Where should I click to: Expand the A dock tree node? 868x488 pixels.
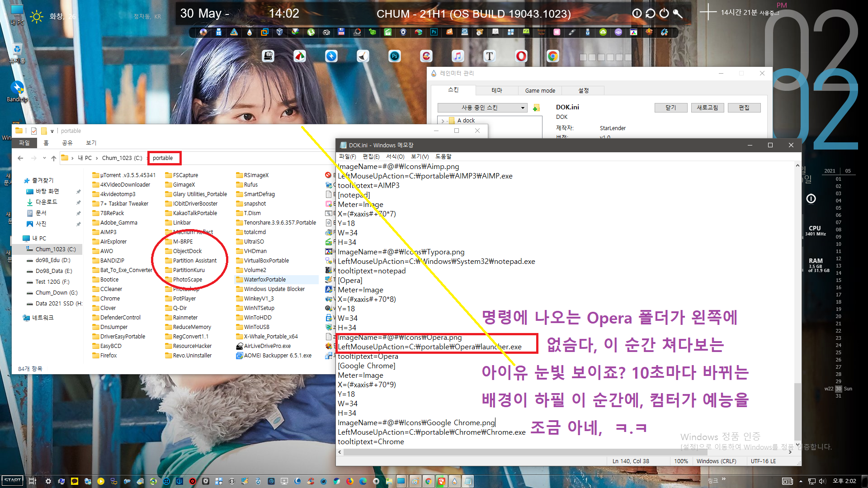pyautogui.click(x=443, y=121)
